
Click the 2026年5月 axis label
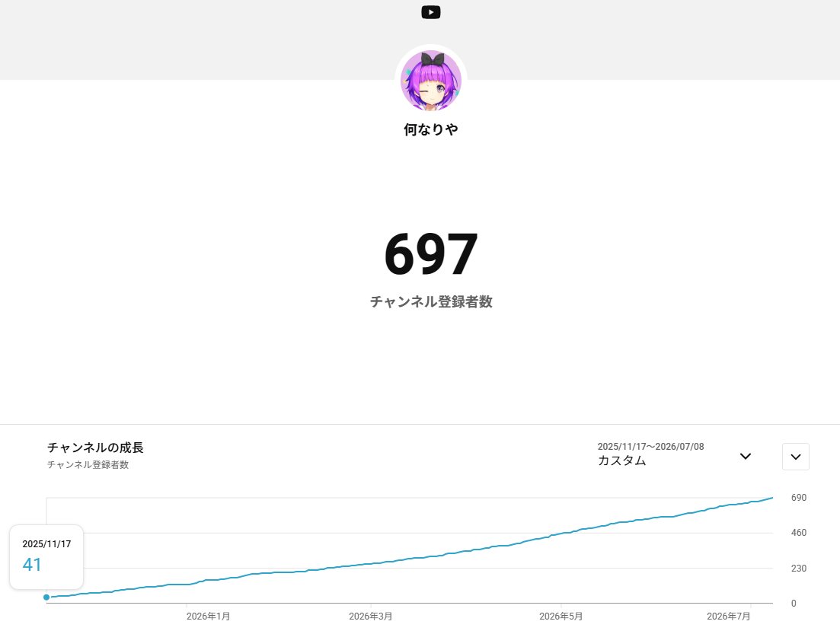point(561,616)
